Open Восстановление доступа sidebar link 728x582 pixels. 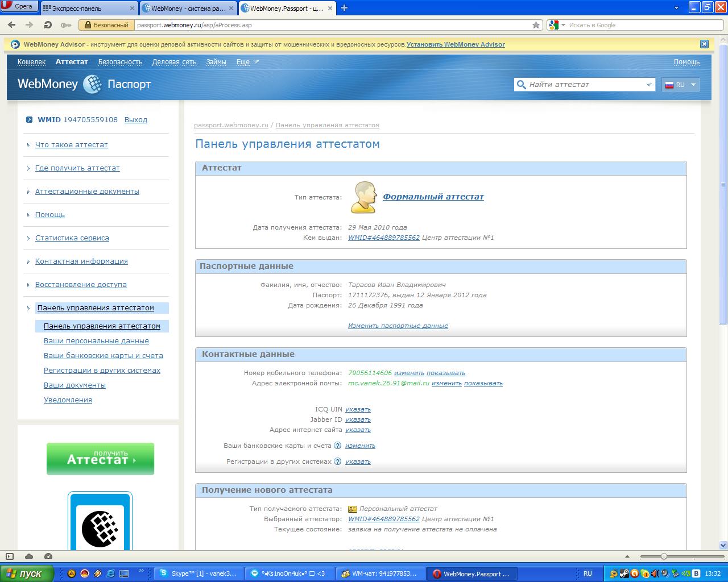[x=81, y=285]
